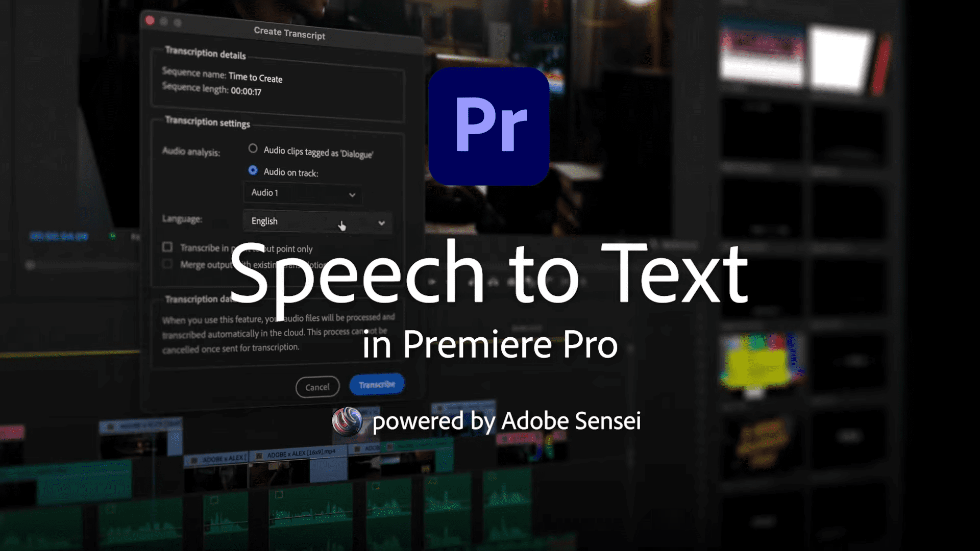Click the Transcribe button
The height and width of the screenshot is (551, 980).
pos(376,384)
